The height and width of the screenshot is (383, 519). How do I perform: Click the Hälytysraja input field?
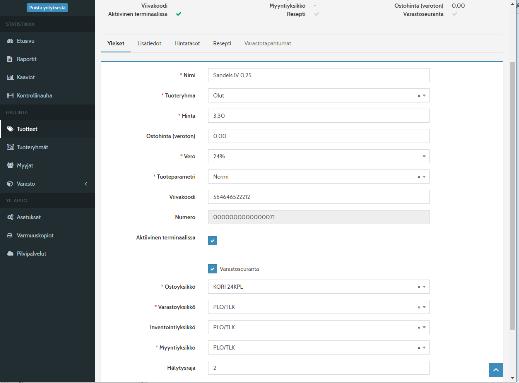(319, 368)
